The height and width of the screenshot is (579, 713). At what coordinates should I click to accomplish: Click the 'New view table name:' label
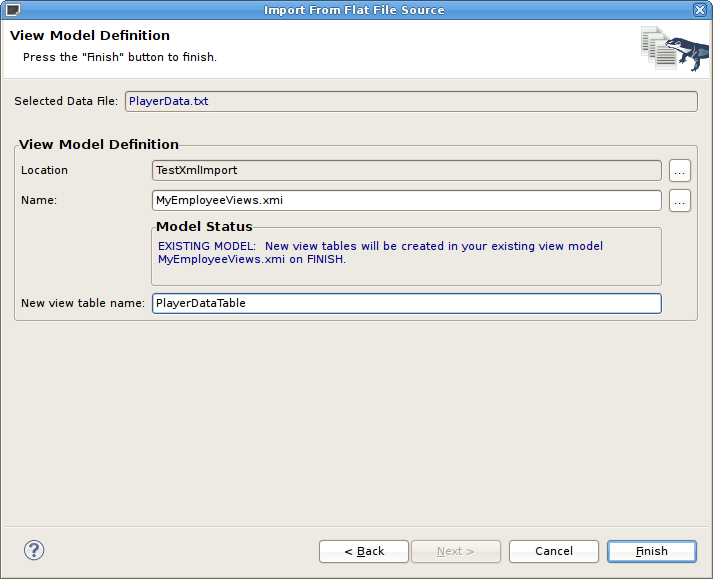coord(83,303)
